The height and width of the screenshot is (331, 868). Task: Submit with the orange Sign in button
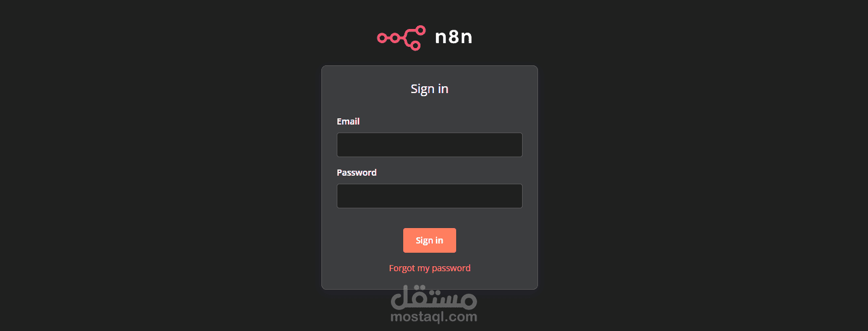pyautogui.click(x=430, y=240)
